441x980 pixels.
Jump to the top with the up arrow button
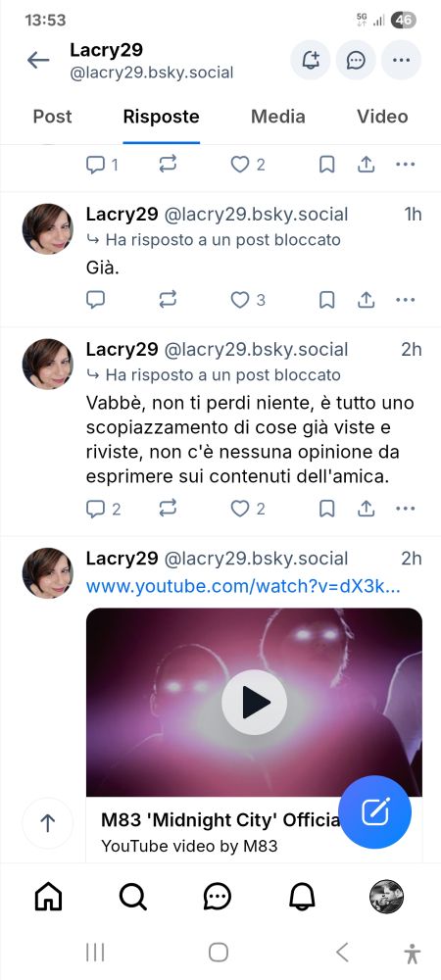coord(47,822)
